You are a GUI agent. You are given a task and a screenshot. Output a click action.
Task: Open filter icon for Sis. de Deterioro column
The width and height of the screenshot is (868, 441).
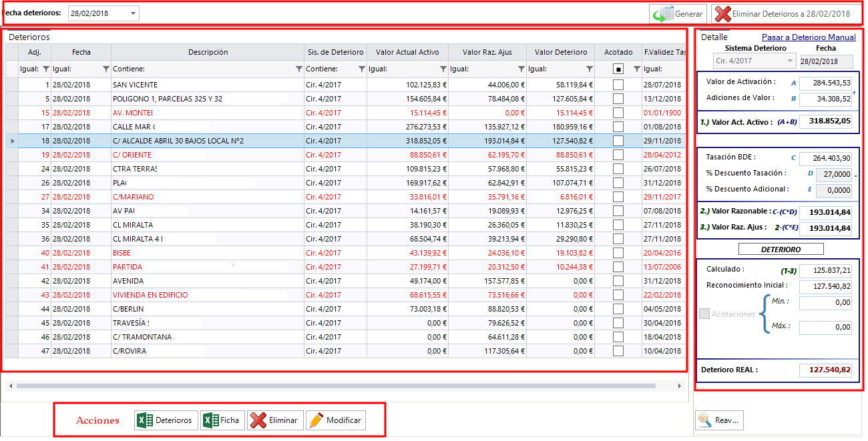pos(361,69)
